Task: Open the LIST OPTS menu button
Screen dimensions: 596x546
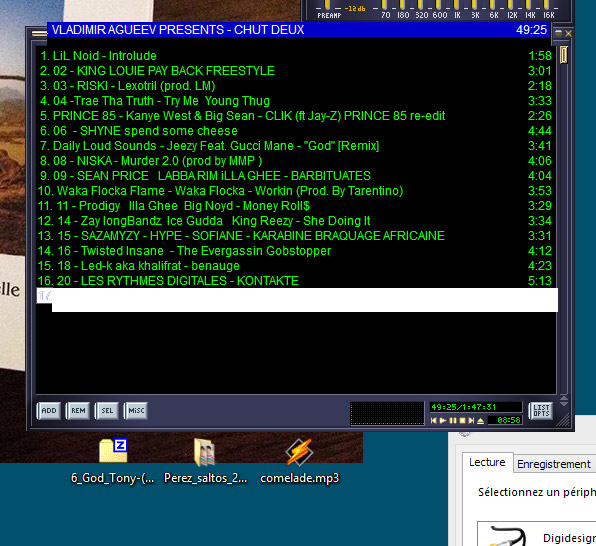Action: (x=541, y=411)
